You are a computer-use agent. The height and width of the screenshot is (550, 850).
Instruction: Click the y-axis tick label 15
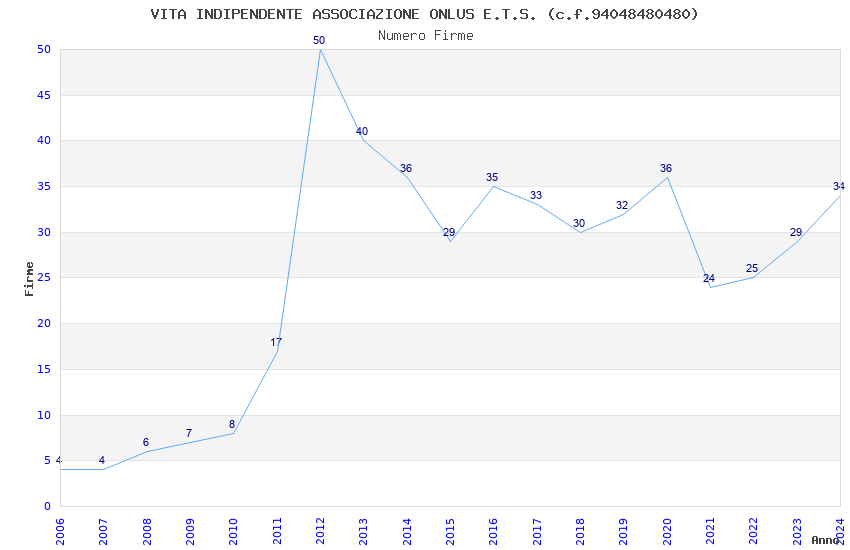tap(44, 369)
